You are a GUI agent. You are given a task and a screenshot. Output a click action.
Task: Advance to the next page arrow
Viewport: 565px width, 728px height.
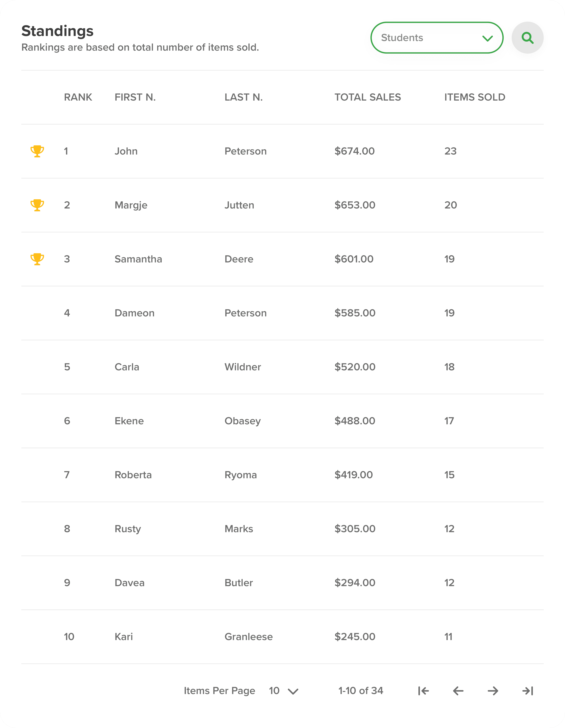coord(493,691)
